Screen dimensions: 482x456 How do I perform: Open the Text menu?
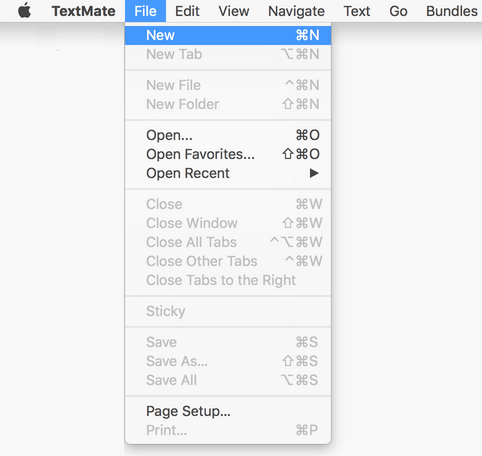coord(357,11)
